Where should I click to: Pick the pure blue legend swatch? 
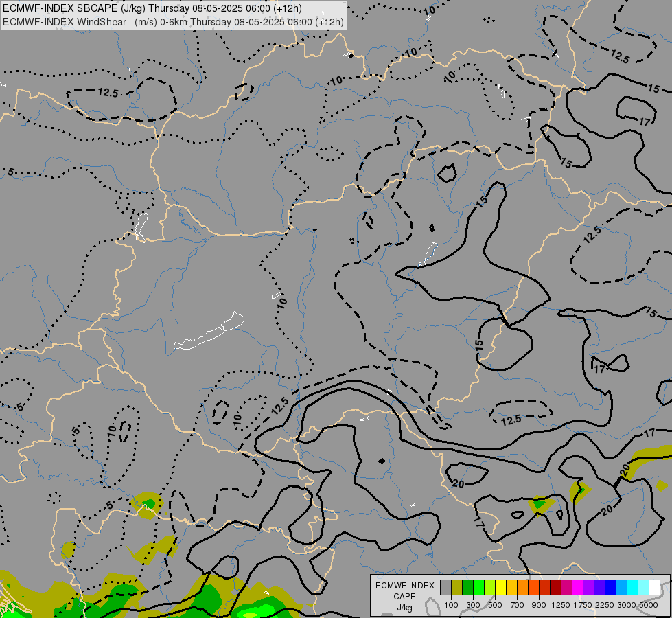pyautogui.click(x=610, y=587)
